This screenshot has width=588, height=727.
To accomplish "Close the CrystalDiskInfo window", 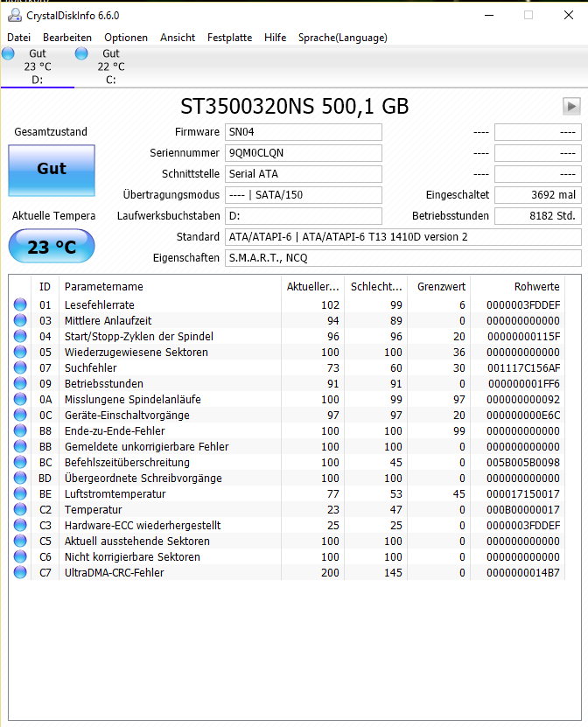I will 569,15.
